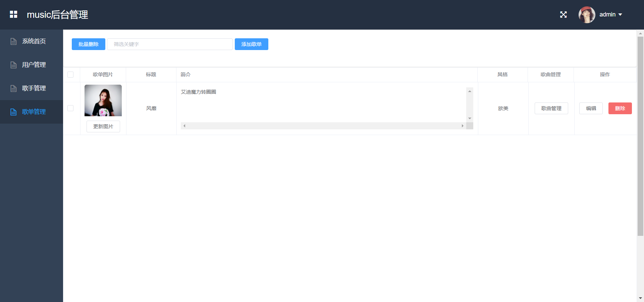
Task: Click the 欧美 style cell
Action: (x=503, y=108)
